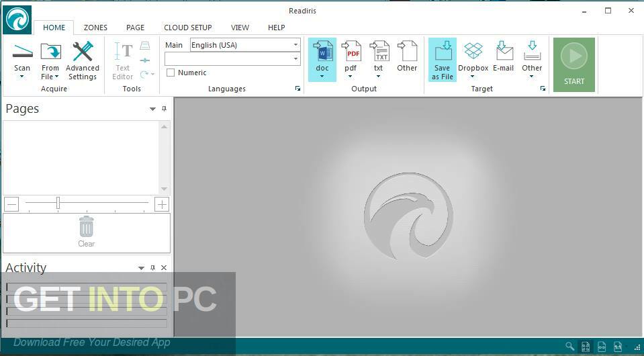The height and width of the screenshot is (356, 644).
Task: Choose Other target icon
Action: (533, 51)
